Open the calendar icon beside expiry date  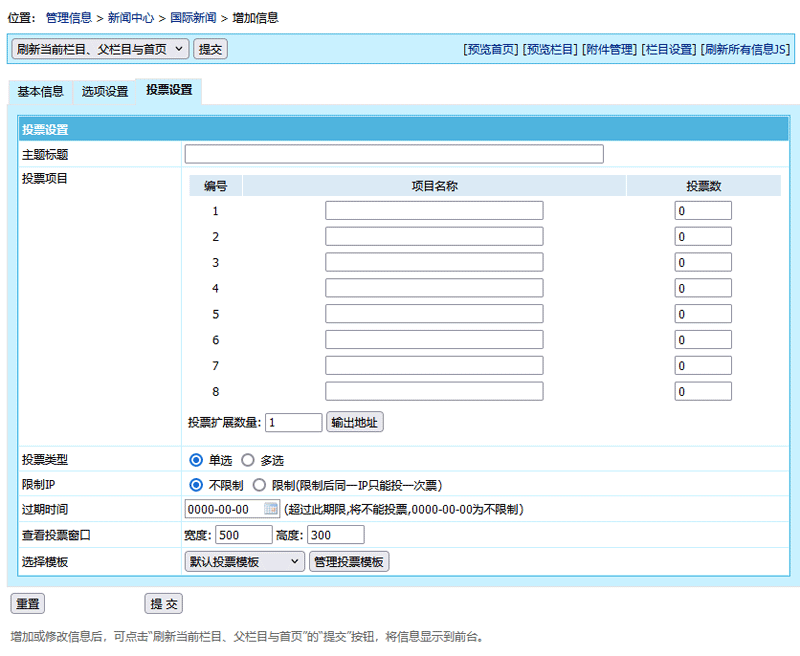(x=271, y=509)
